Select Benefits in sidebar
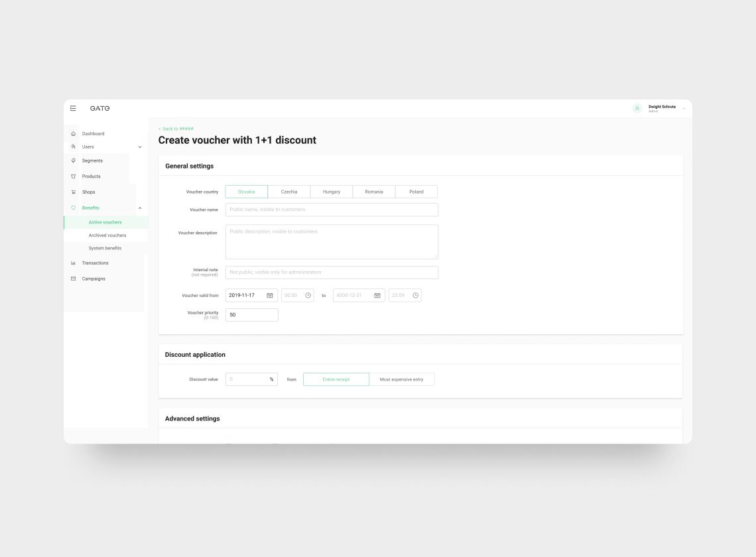The width and height of the screenshot is (756, 557). click(x=91, y=208)
